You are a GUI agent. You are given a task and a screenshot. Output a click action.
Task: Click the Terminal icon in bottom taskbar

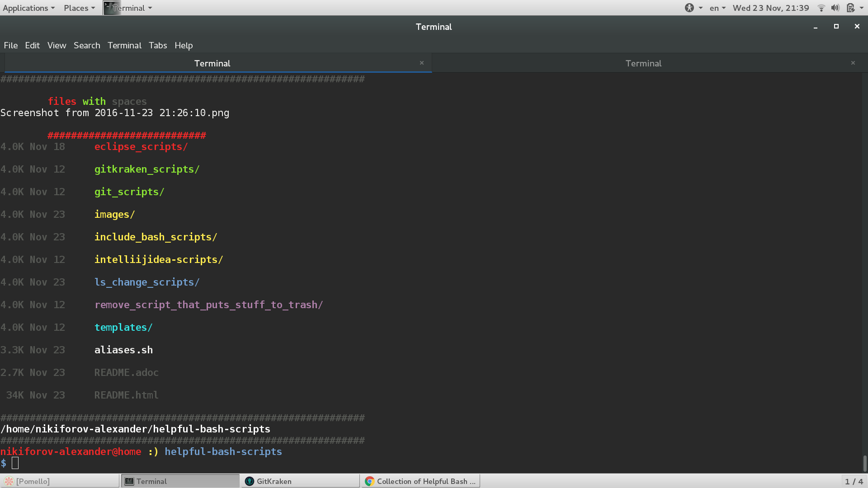(129, 481)
